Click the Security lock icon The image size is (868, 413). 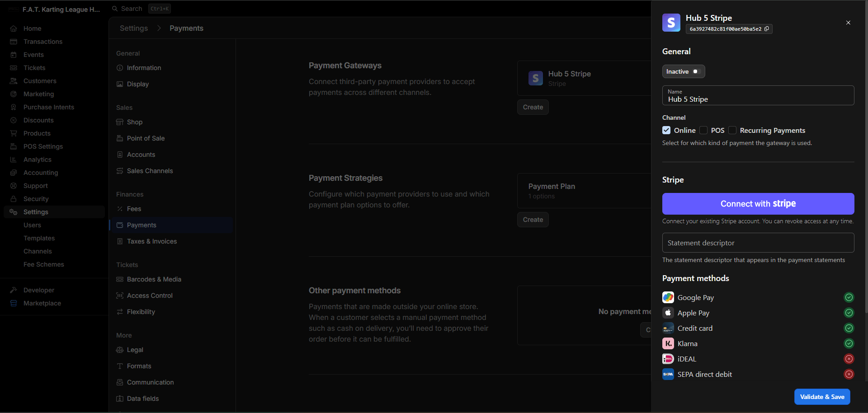tap(14, 199)
